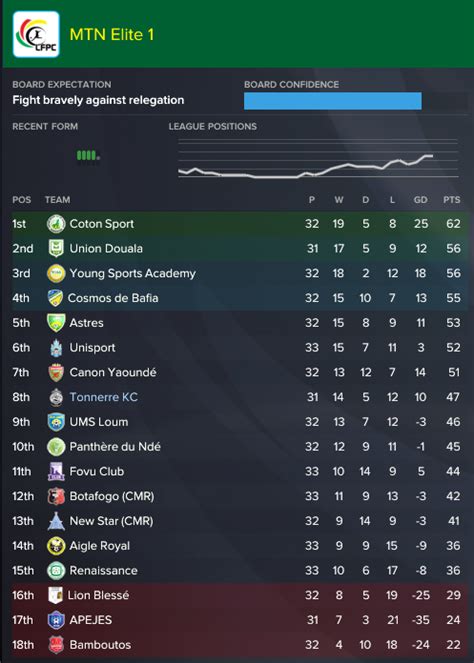Open the Astres club badge
The height and width of the screenshot is (663, 474).
point(56,323)
